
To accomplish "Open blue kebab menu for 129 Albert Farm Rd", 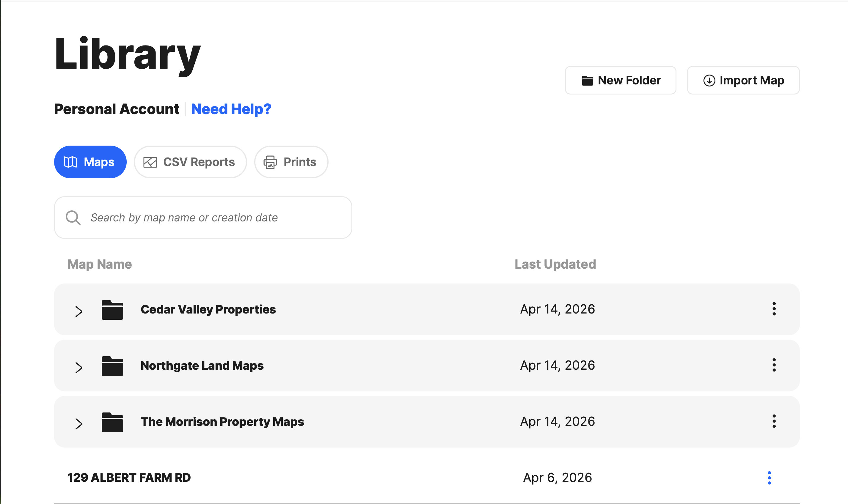I will coord(769,478).
